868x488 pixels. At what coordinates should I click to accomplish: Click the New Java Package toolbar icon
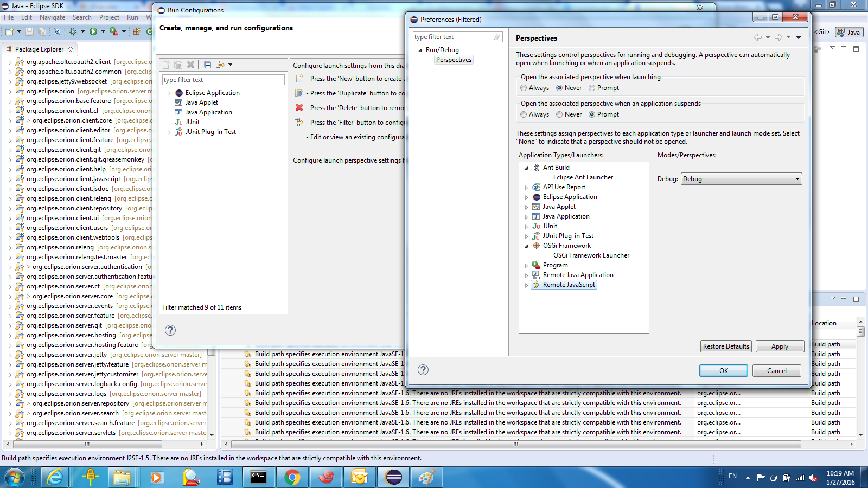click(x=137, y=32)
